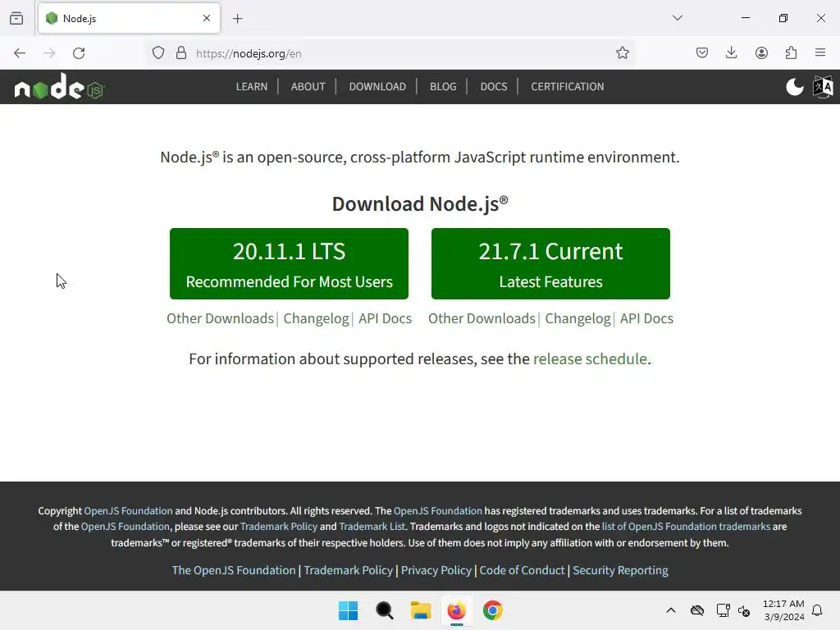
Task: Open the Firefox hamburger menu
Action: point(820,52)
